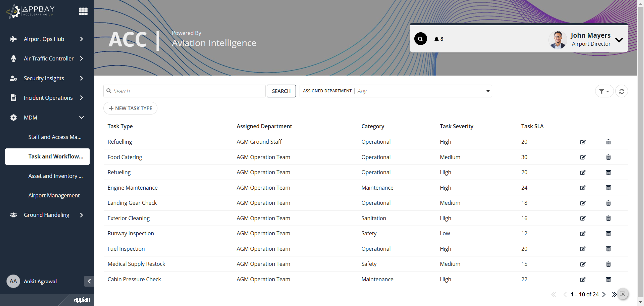The image size is (644, 306).
Task: Open the filter funnel dropdown
Action: [x=604, y=91]
